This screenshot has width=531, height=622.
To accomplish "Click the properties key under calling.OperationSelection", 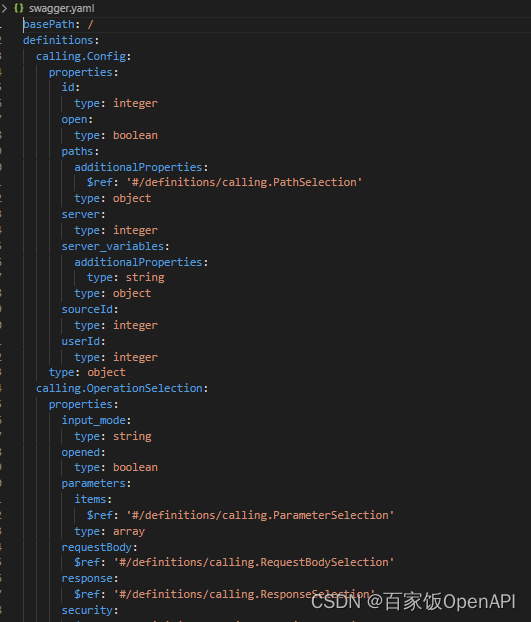I will pos(83,405).
